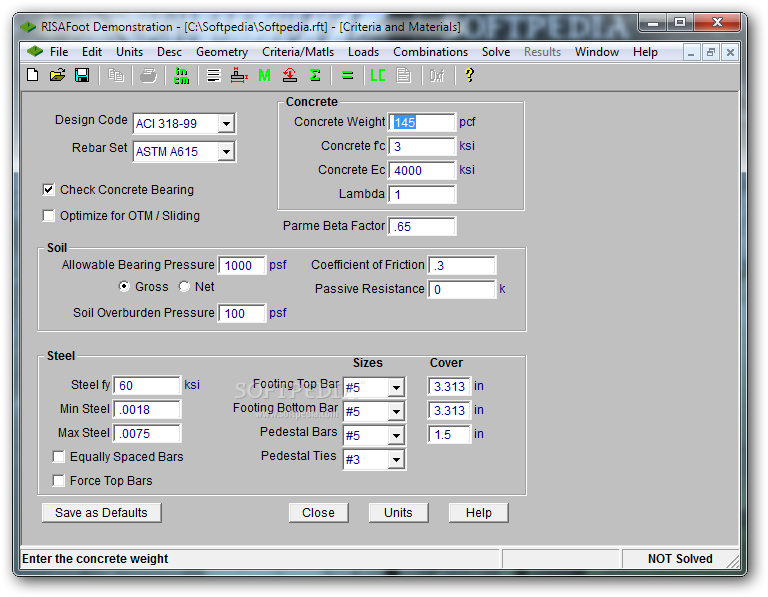Solve with the green equals icon
This screenshot has width=768, height=597.
pyautogui.click(x=348, y=75)
